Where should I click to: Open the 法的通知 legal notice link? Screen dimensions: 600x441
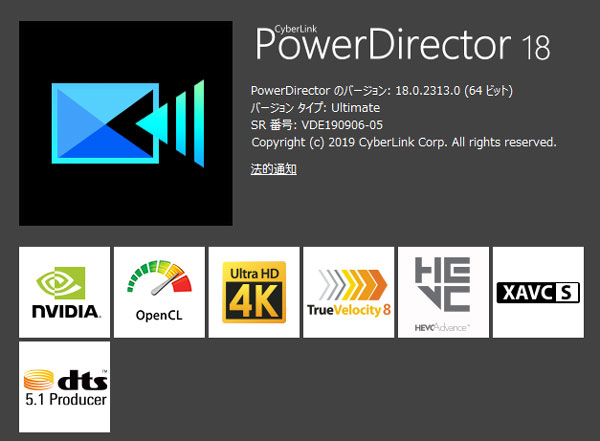(274, 169)
